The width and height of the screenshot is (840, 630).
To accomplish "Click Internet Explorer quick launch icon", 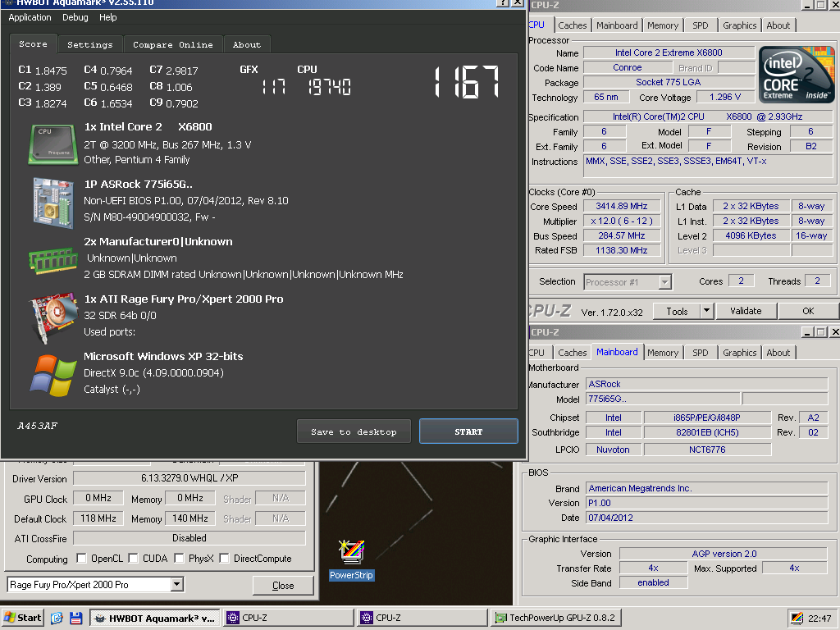I will click(57, 618).
